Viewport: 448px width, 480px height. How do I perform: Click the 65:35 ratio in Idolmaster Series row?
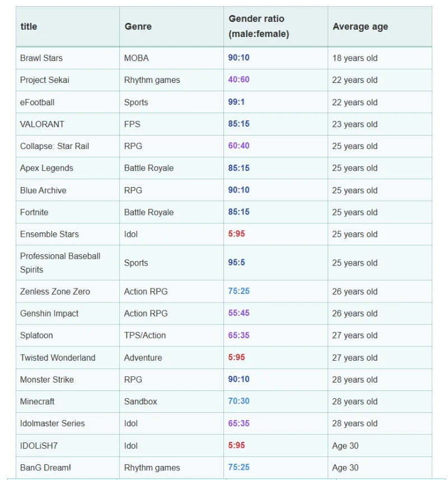coord(239,423)
